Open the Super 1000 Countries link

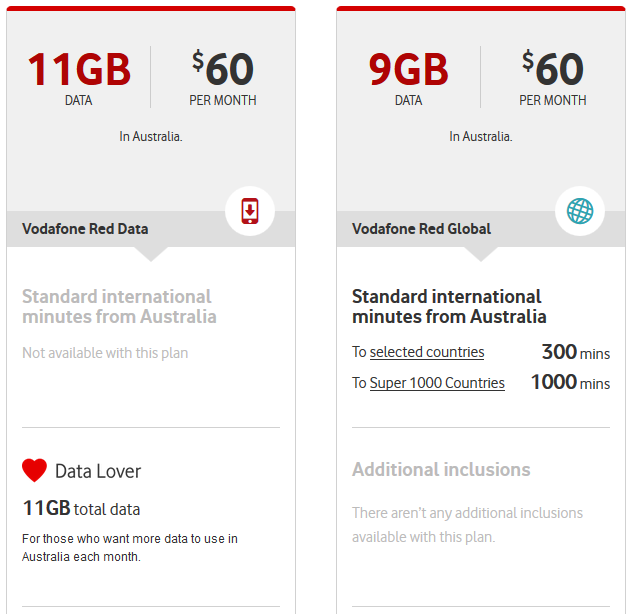tap(437, 383)
